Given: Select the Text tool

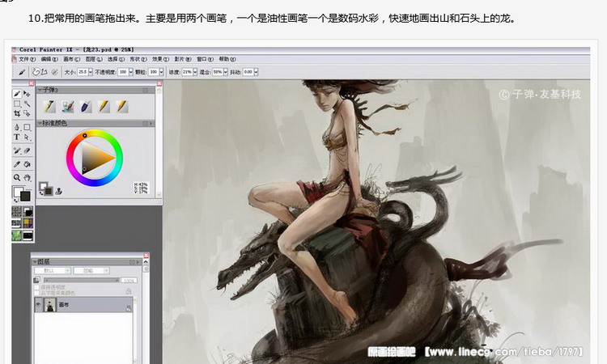Looking at the screenshot, I should click(17, 137).
